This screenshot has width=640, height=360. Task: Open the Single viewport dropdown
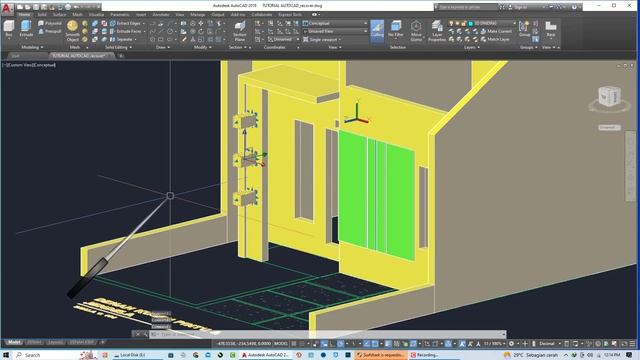pyautogui.click(x=322, y=40)
